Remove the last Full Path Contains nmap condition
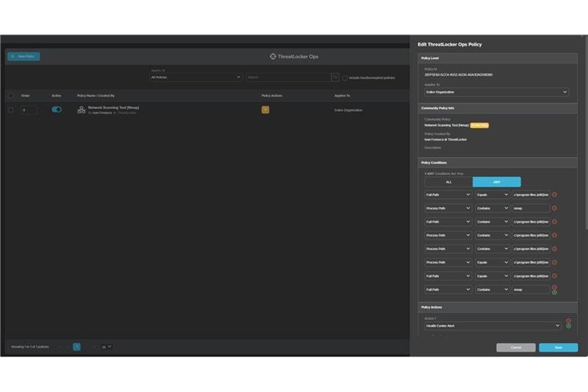The height and width of the screenshot is (392, 588). point(554,287)
